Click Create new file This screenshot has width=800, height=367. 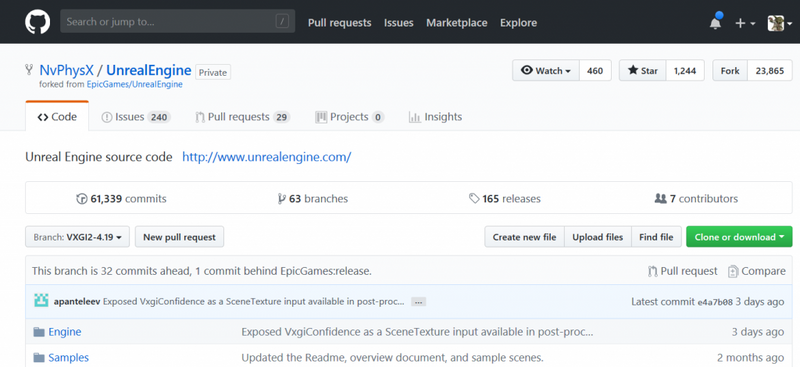(524, 237)
